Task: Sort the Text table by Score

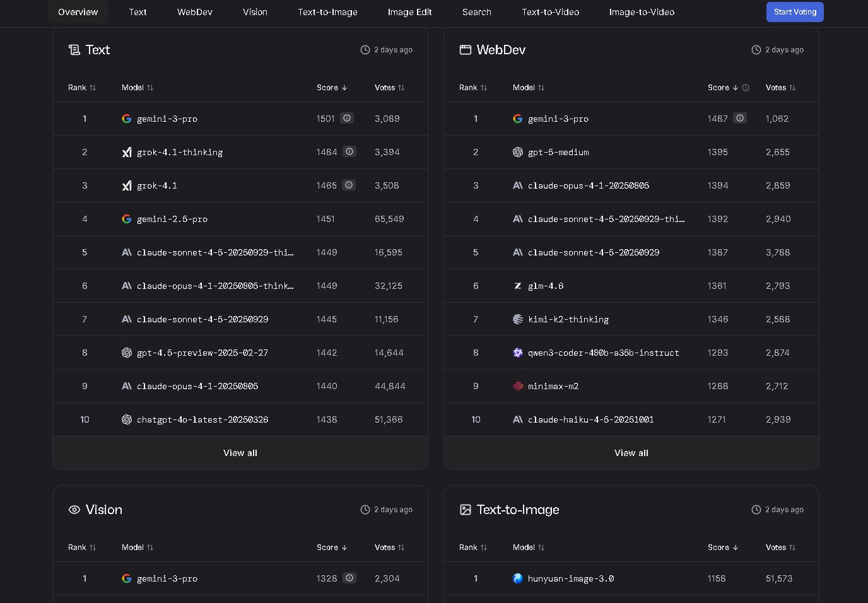Action: coord(332,88)
